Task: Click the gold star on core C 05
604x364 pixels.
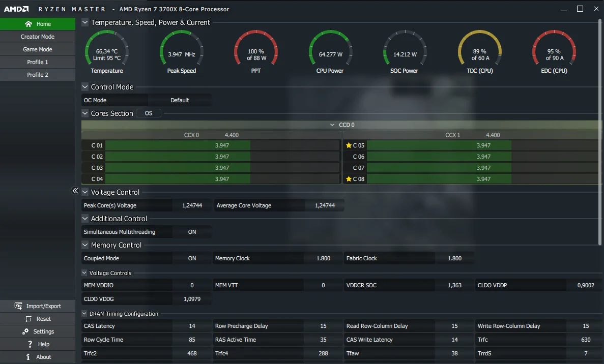Action: click(349, 145)
